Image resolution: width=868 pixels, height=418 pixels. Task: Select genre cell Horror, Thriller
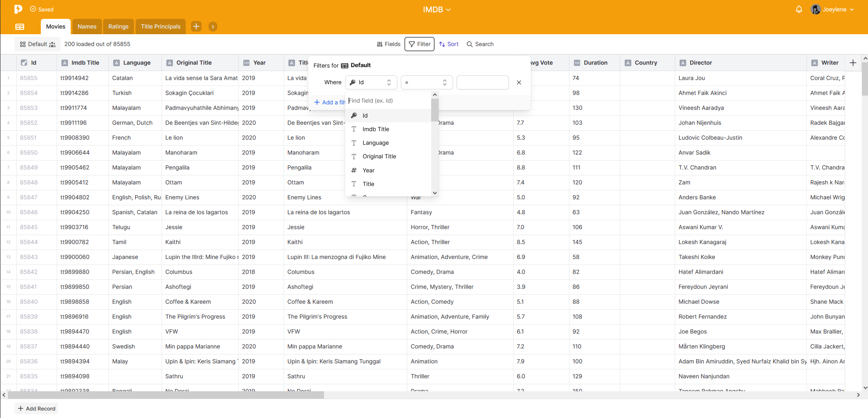(460, 227)
